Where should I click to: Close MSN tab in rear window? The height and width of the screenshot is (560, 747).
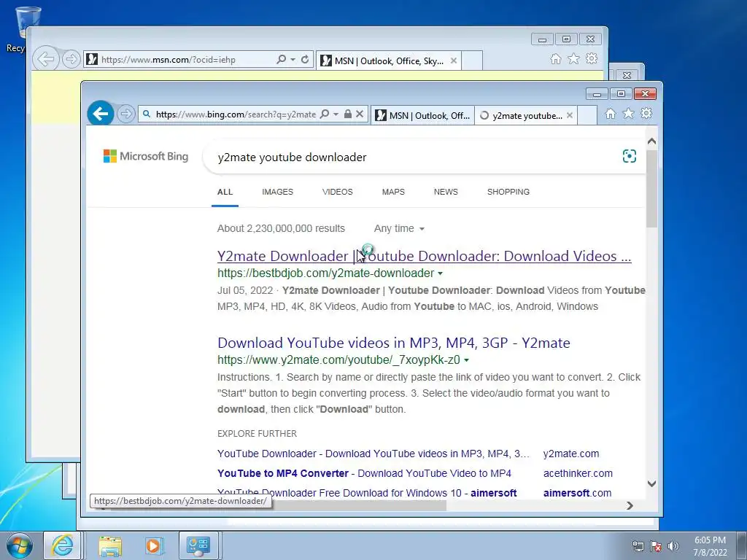click(x=454, y=61)
